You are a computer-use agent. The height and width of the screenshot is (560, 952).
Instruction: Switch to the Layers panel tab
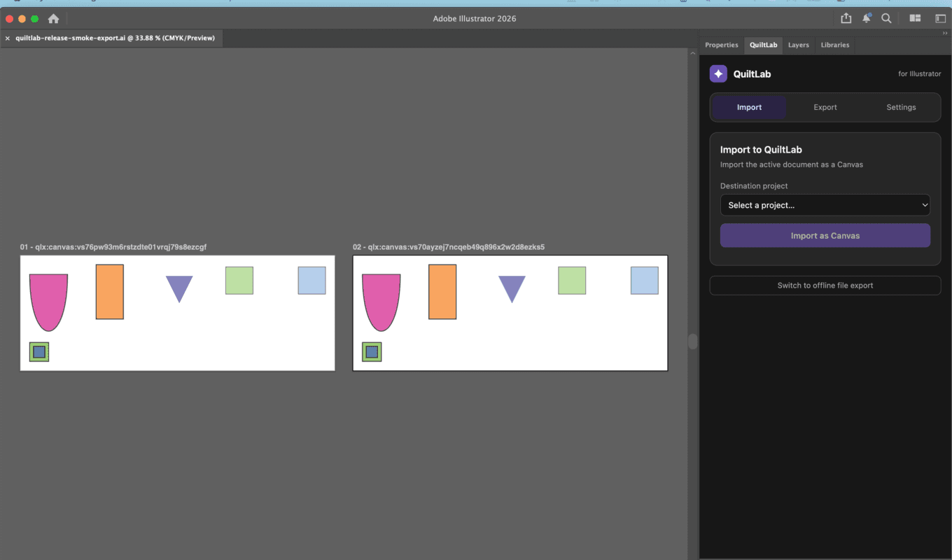coord(799,45)
